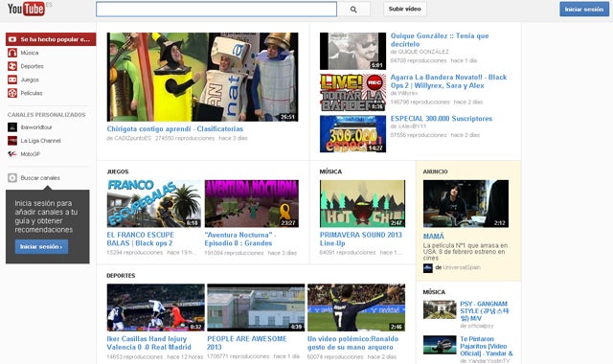Click the MAMÁ ad title link
613x364 pixels.
[x=434, y=237]
